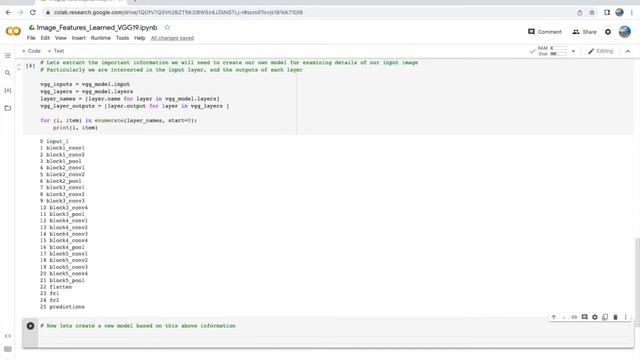Open the File menu
This screenshot has height=360, width=640.
31,38
